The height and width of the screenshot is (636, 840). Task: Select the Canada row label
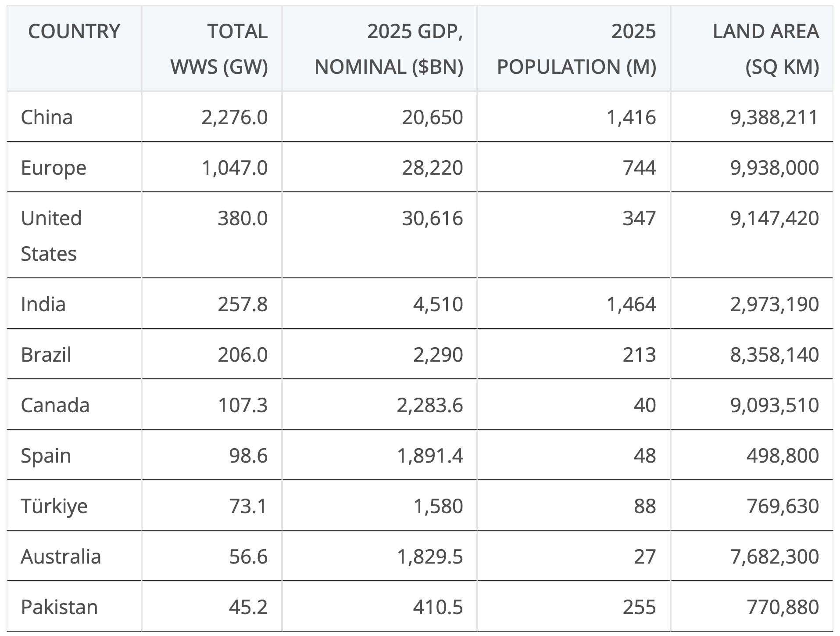[55, 405]
